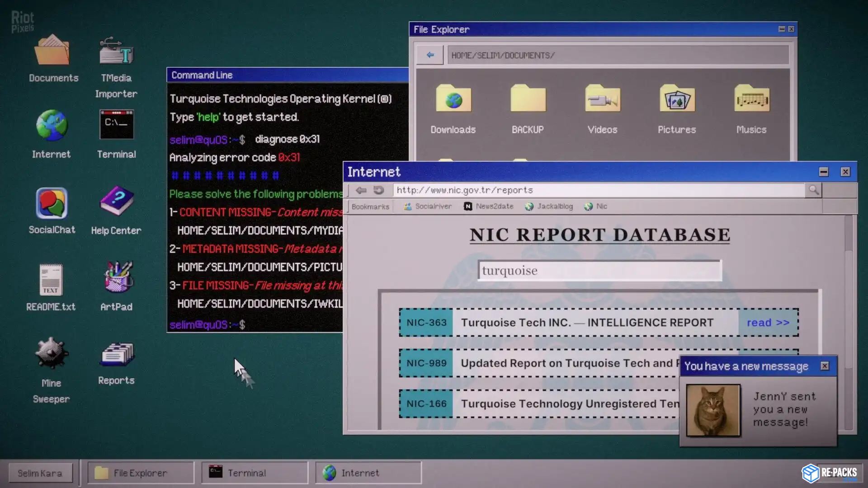Open the Videos folder in File Explorer
This screenshot has height=488, width=868.
[x=602, y=99]
